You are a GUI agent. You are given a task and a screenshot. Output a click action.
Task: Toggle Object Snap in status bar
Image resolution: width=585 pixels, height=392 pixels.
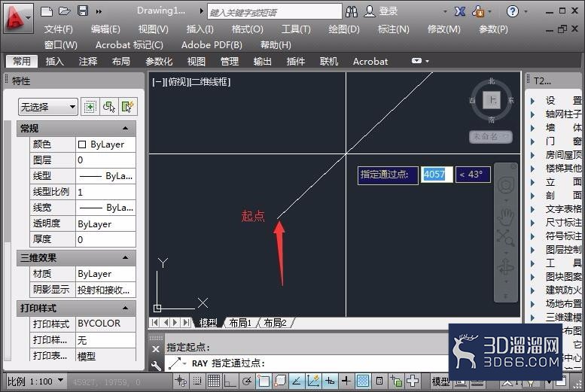(263, 381)
